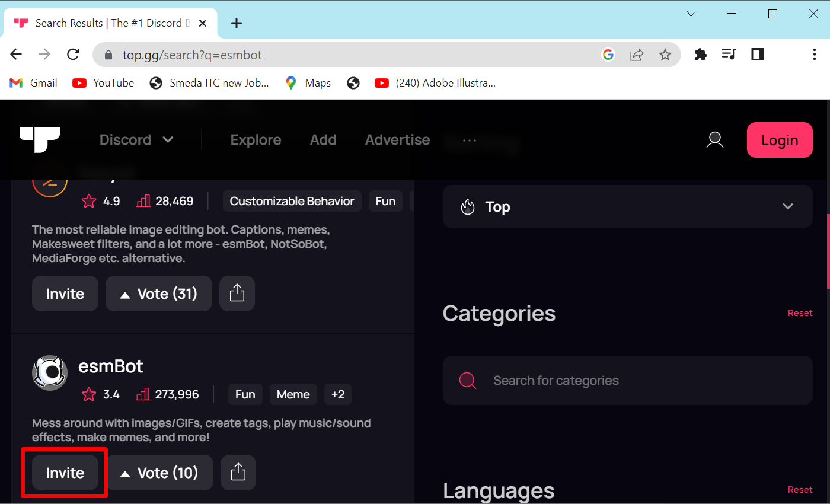Click the Customizable Behavior tag
The height and width of the screenshot is (504, 830).
click(292, 201)
